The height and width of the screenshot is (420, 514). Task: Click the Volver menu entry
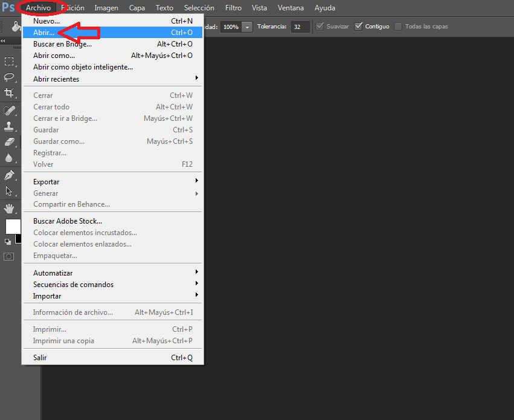(112, 164)
